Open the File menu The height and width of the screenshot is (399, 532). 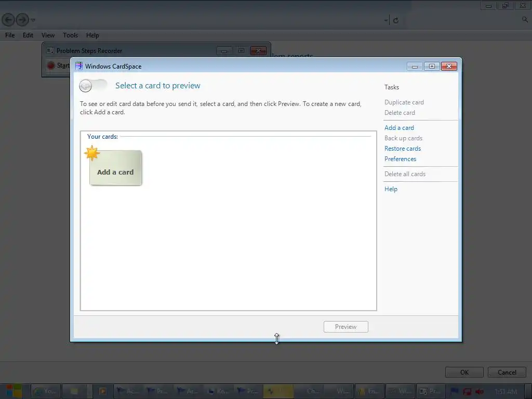[10, 35]
